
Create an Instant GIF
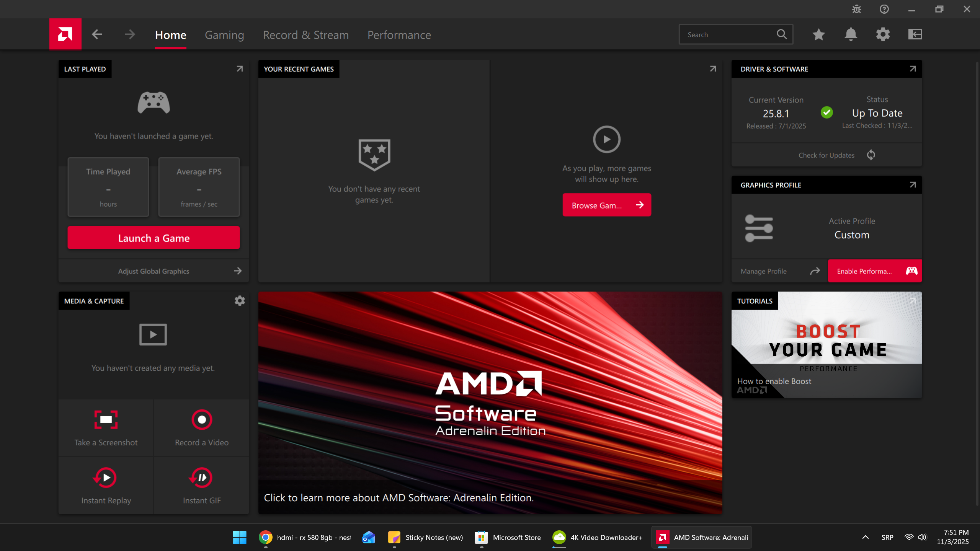[x=202, y=478]
